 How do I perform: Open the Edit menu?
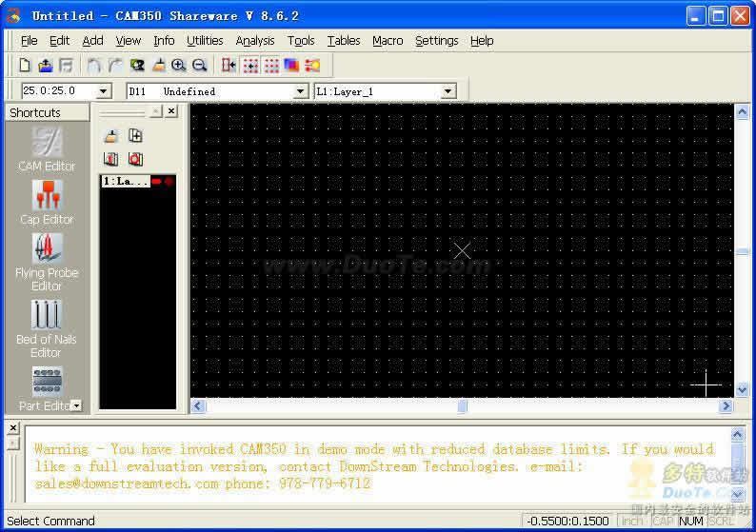(x=59, y=41)
